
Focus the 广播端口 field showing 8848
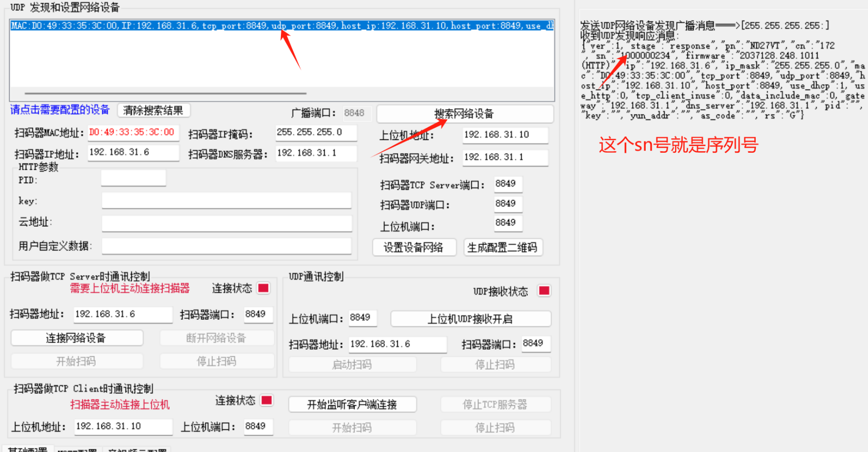(357, 113)
